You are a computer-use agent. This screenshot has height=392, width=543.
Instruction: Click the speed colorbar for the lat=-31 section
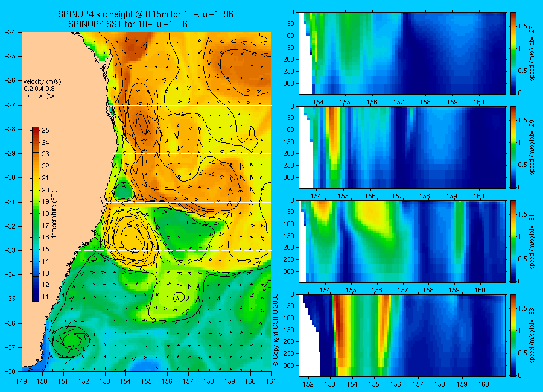(513, 241)
